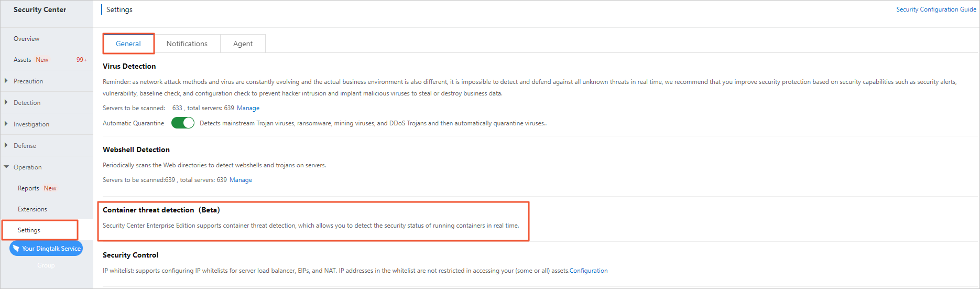Click the Security Control heading
This screenshot has width=980, height=289.
pyautogui.click(x=130, y=255)
